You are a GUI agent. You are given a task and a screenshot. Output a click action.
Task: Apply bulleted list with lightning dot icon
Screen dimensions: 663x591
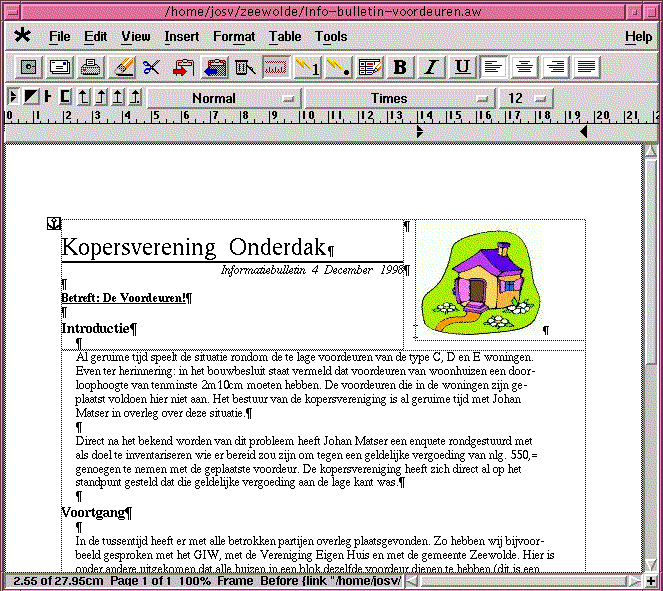point(338,67)
